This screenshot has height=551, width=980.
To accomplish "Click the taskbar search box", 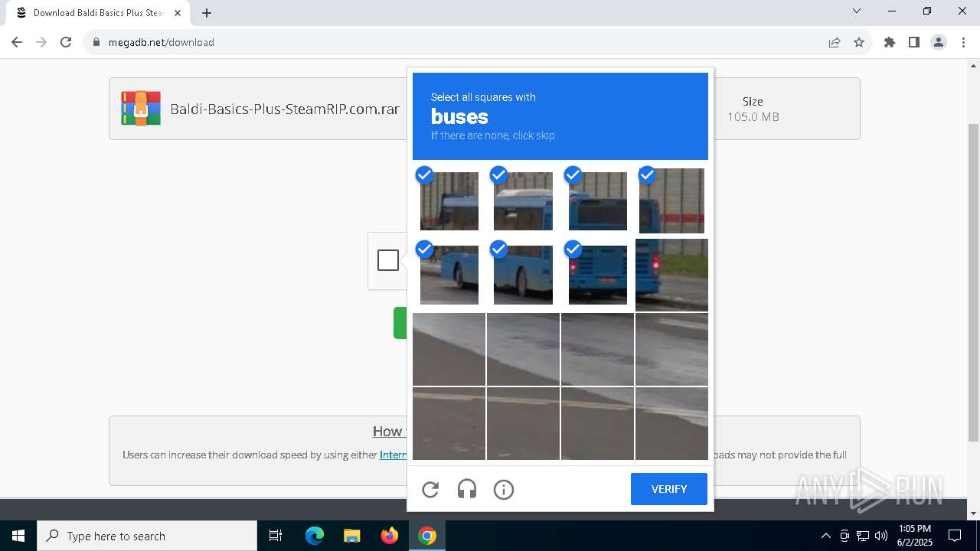I will [x=147, y=536].
